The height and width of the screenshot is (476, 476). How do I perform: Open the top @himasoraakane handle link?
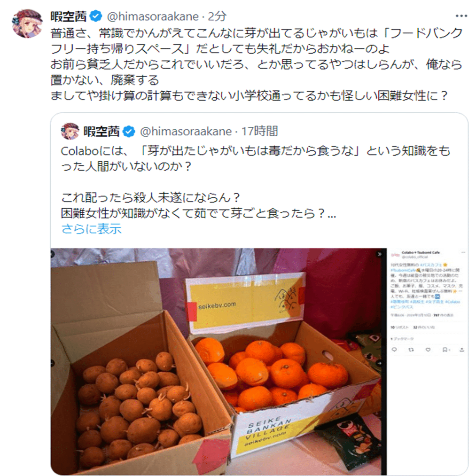pyautogui.click(x=153, y=16)
